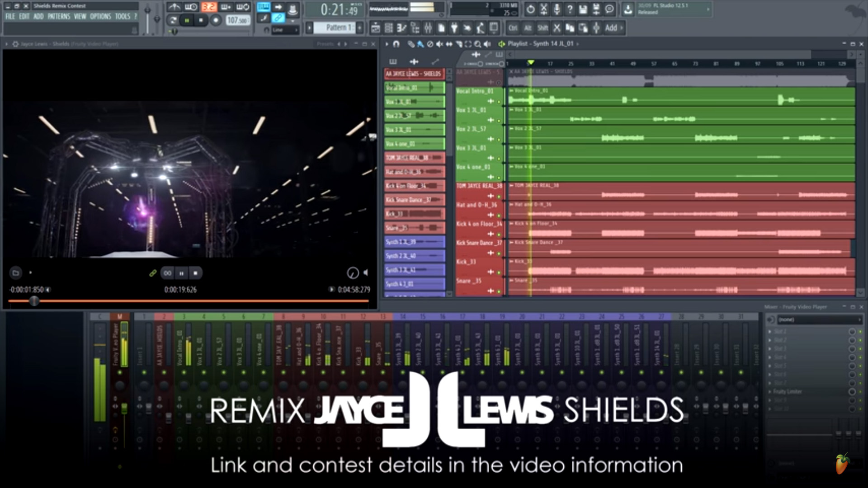The height and width of the screenshot is (488, 868).
Task: Click the metronome icon
Action: pyautogui.click(x=174, y=7)
